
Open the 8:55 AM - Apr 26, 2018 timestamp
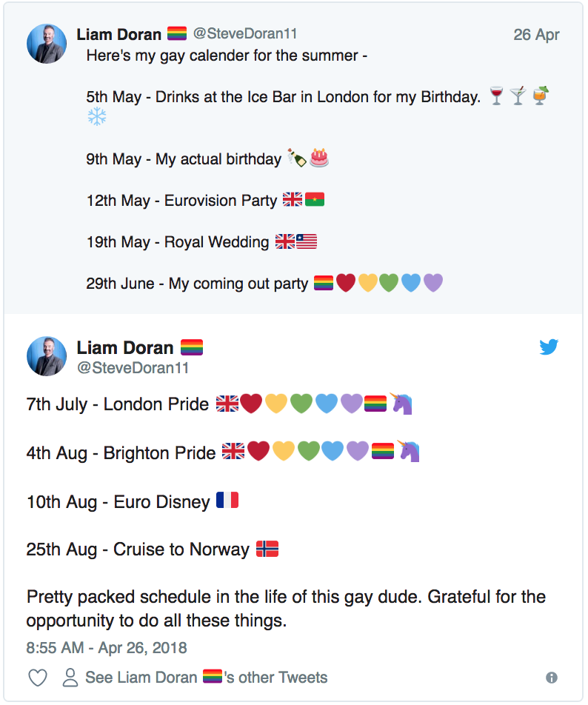(107, 648)
